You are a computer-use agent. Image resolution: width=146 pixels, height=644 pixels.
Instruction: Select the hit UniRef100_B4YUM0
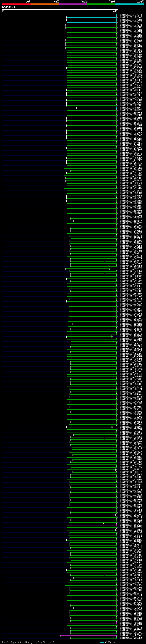[131, 316]
